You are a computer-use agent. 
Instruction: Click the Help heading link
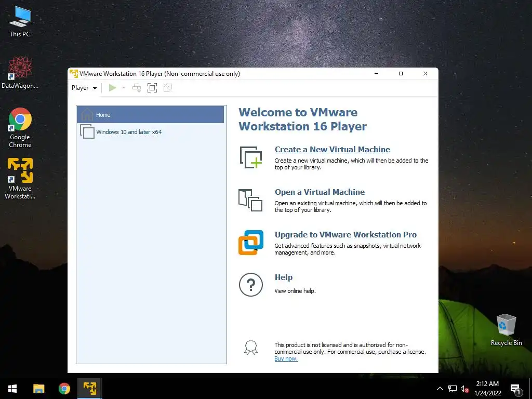point(283,277)
